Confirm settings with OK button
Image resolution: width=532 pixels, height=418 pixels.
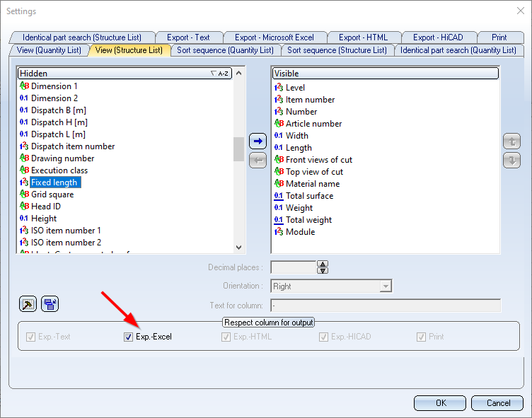(x=440, y=402)
